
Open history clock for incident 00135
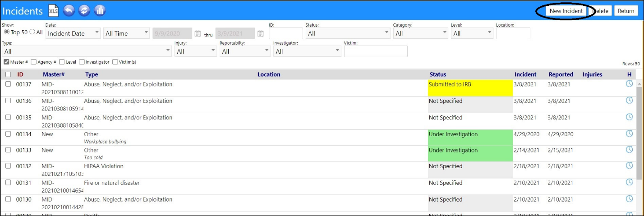point(630,117)
